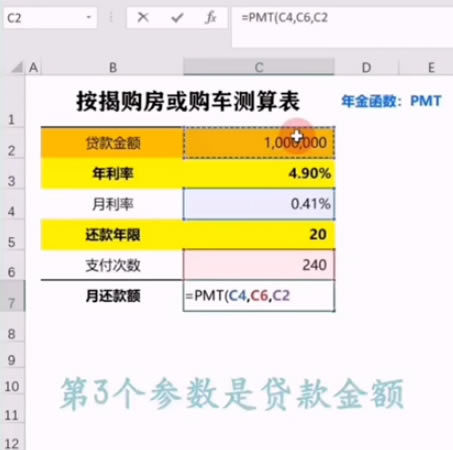
Task: Click the cell showing 20 years
Action: (259, 235)
